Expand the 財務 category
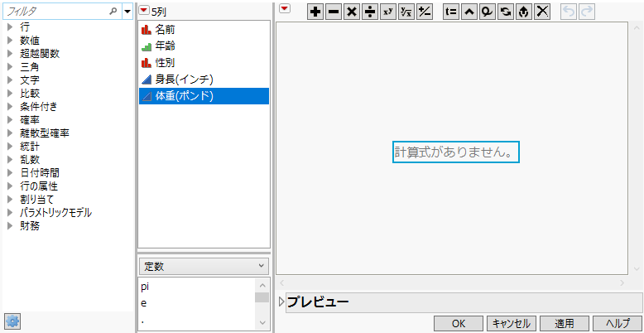This screenshot has width=644, height=333. pyautogui.click(x=10, y=225)
